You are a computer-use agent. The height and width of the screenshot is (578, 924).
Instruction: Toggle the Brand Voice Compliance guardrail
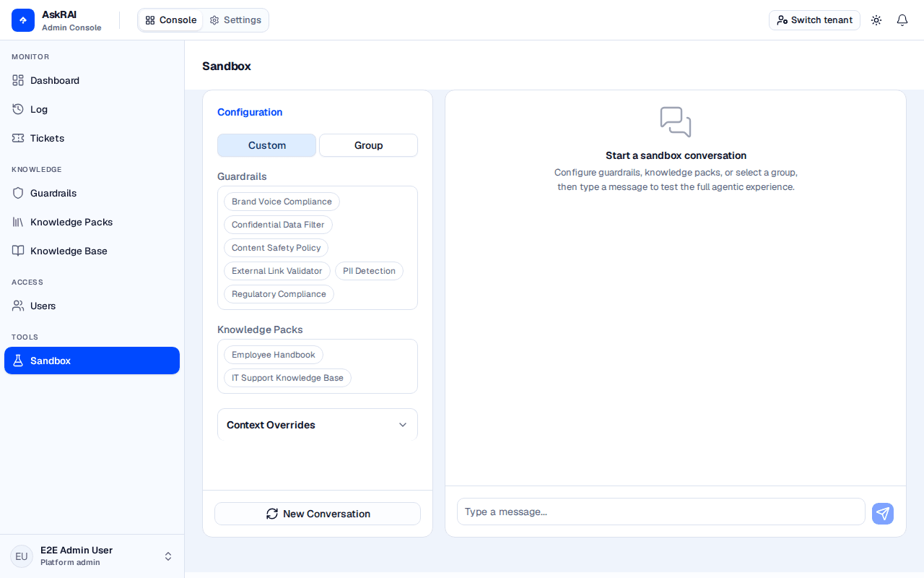click(282, 202)
